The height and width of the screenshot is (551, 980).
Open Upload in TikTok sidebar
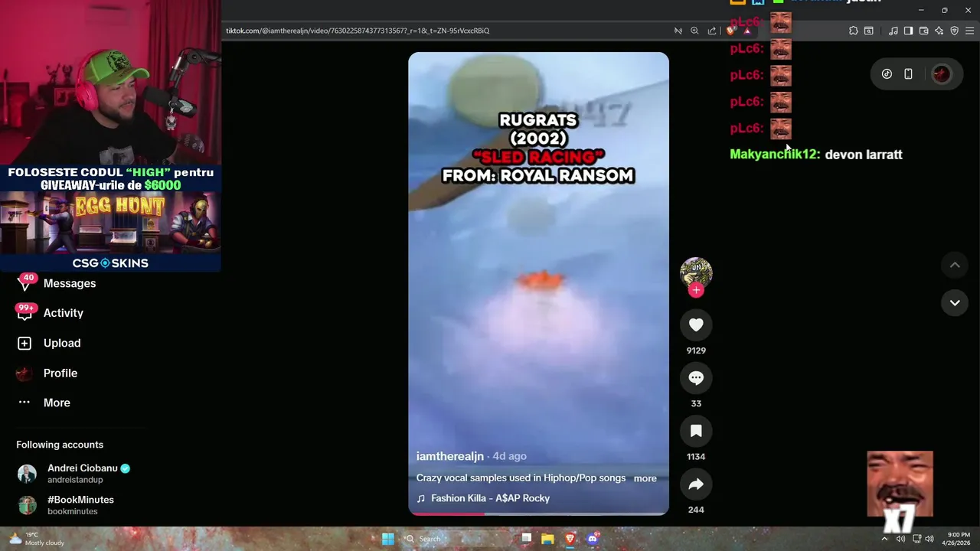coord(61,343)
